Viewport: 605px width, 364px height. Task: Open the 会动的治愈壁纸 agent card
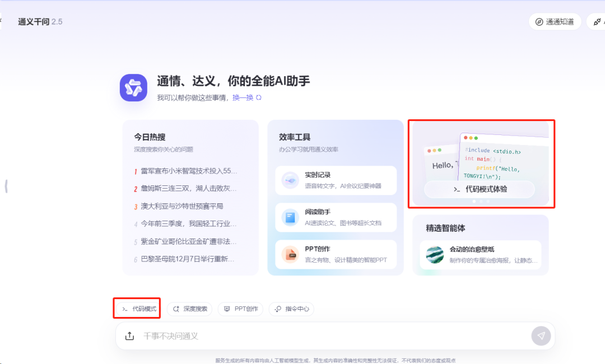[x=481, y=254]
